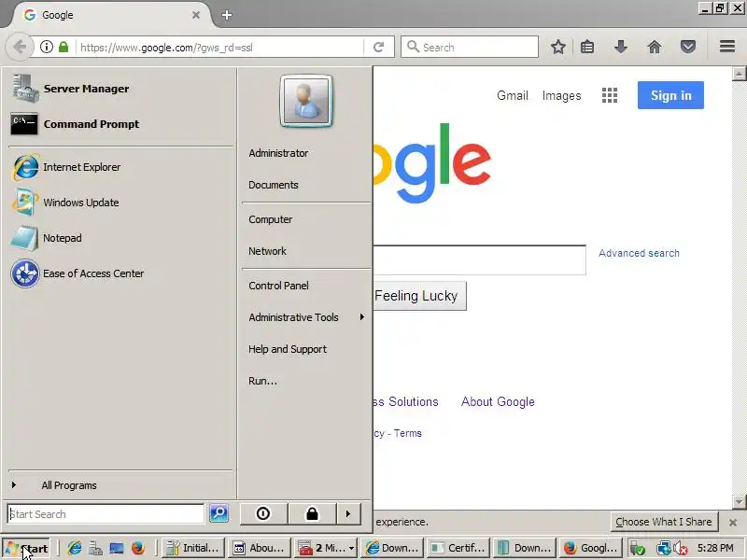
Task: Click the system clock showing 5:28 PM
Action: (x=715, y=548)
